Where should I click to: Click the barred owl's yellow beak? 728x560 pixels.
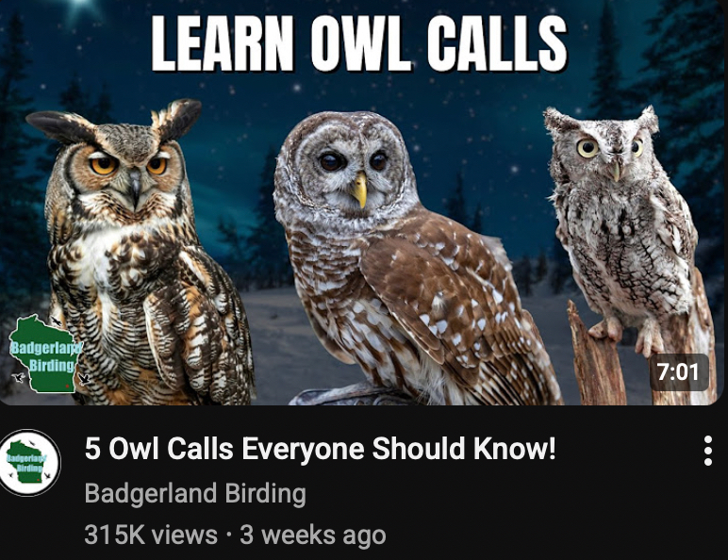359,189
